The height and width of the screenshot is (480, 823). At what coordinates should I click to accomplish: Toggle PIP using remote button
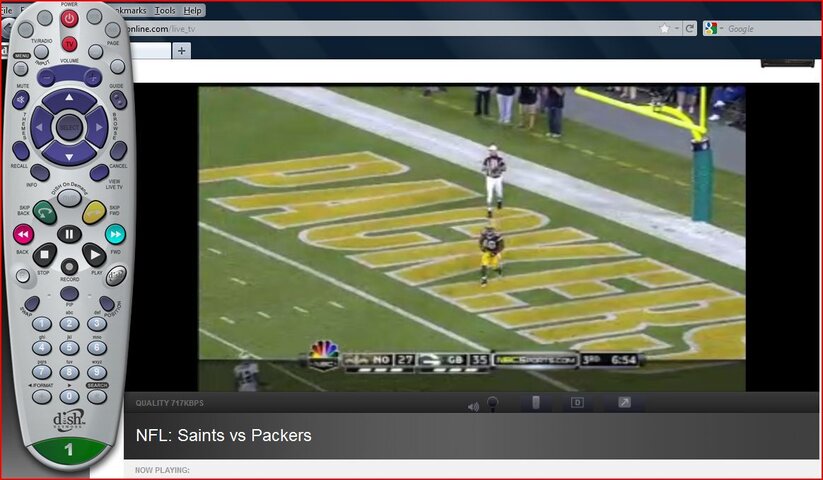pos(69,293)
